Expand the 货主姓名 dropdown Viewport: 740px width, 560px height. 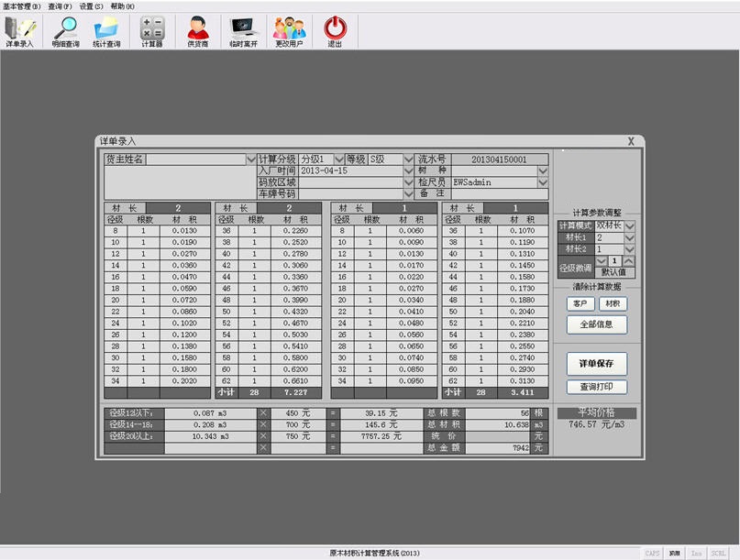251,159
